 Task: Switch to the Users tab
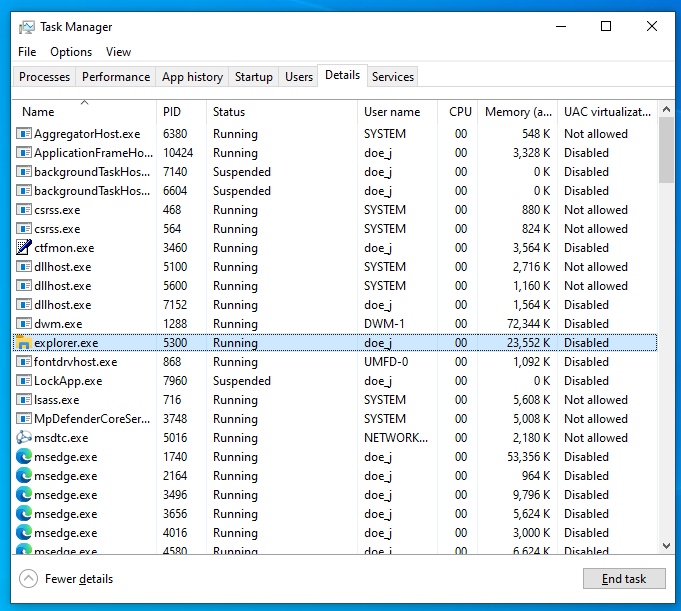(299, 77)
